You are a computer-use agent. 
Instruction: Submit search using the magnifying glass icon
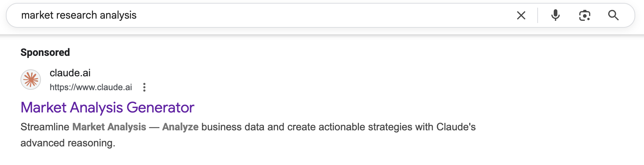613,15
